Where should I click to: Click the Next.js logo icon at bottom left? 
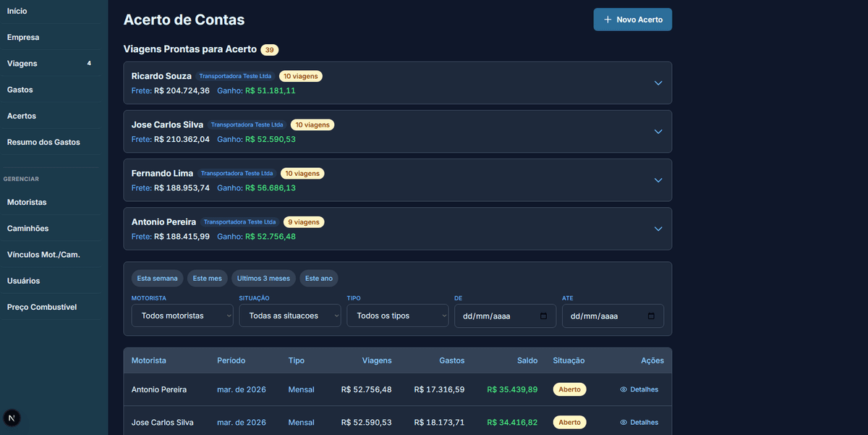click(x=12, y=418)
